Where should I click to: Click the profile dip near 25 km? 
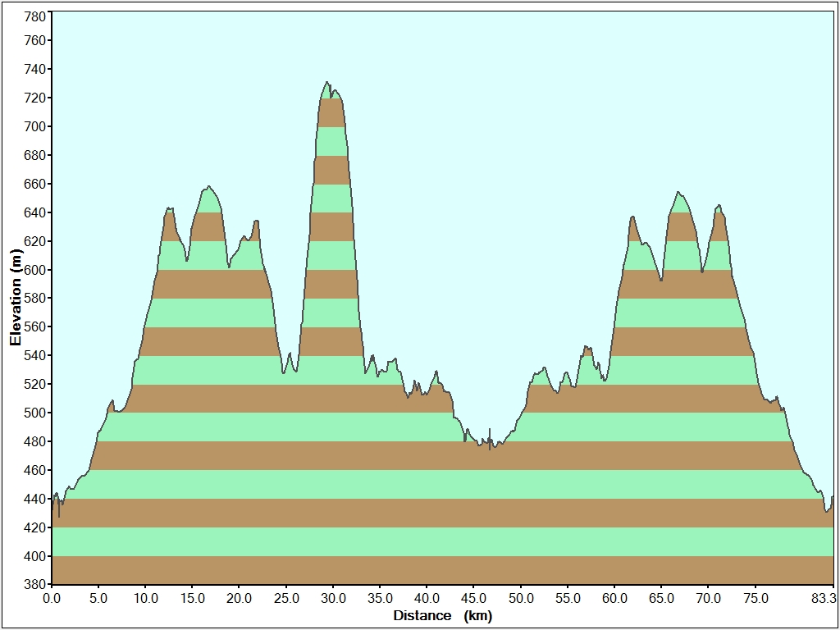pos(284,372)
